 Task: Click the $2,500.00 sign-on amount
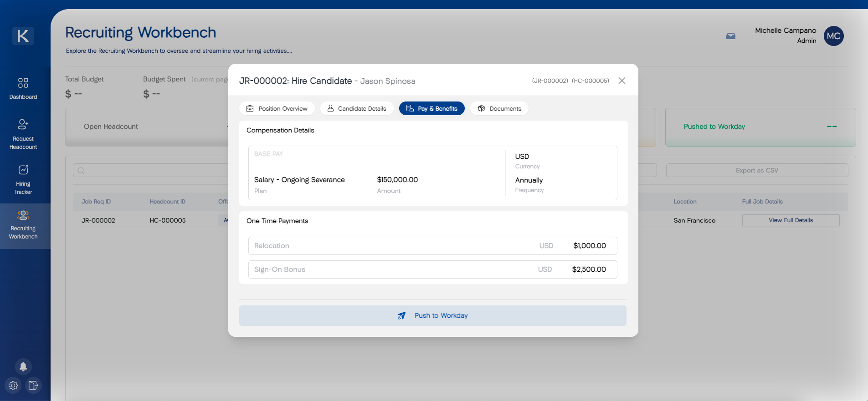tap(589, 269)
